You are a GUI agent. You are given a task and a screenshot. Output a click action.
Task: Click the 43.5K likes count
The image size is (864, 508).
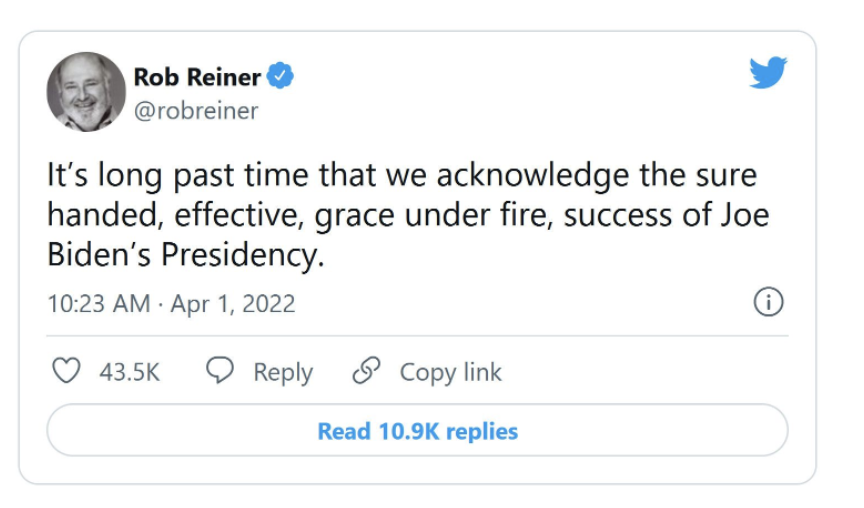(x=129, y=373)
